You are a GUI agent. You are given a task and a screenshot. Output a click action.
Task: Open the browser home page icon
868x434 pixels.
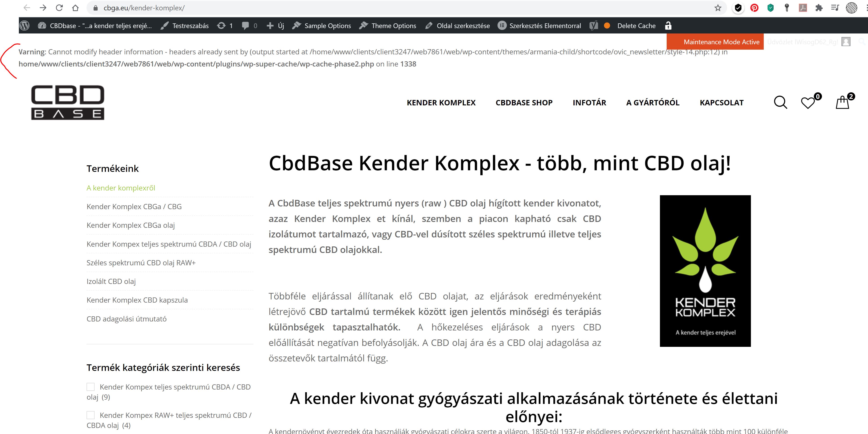(75, 8)
